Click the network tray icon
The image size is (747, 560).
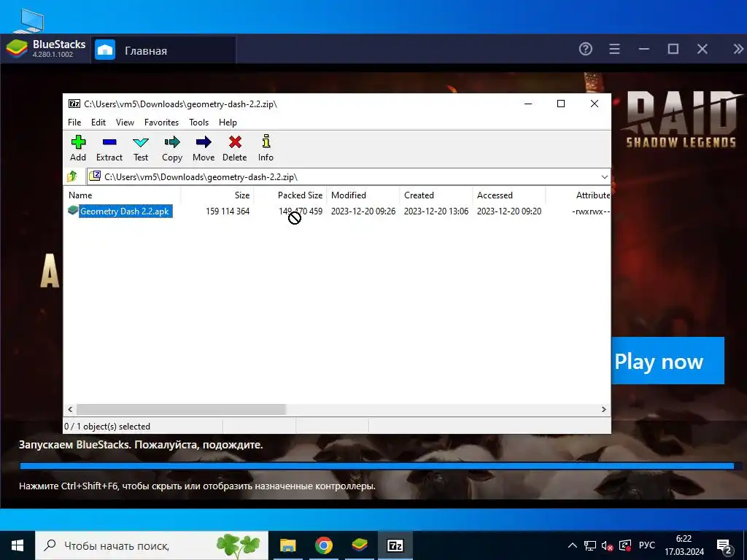coord(590,545)
